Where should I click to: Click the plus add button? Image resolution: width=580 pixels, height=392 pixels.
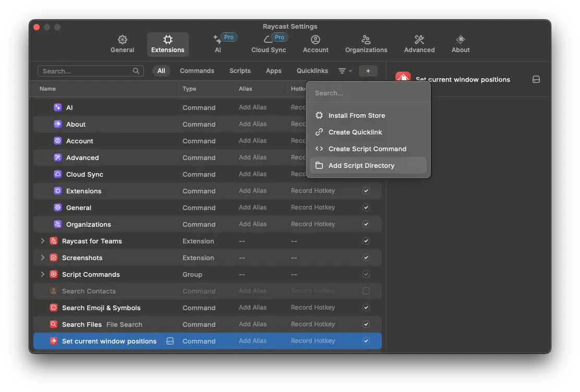(x=368, y=71)
